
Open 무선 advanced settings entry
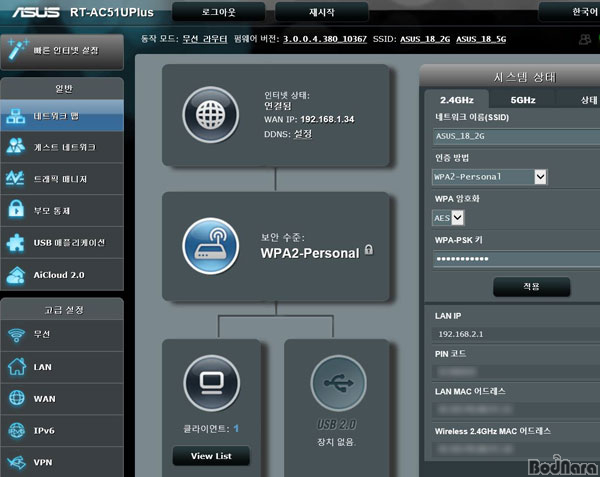tap(62, 335)
